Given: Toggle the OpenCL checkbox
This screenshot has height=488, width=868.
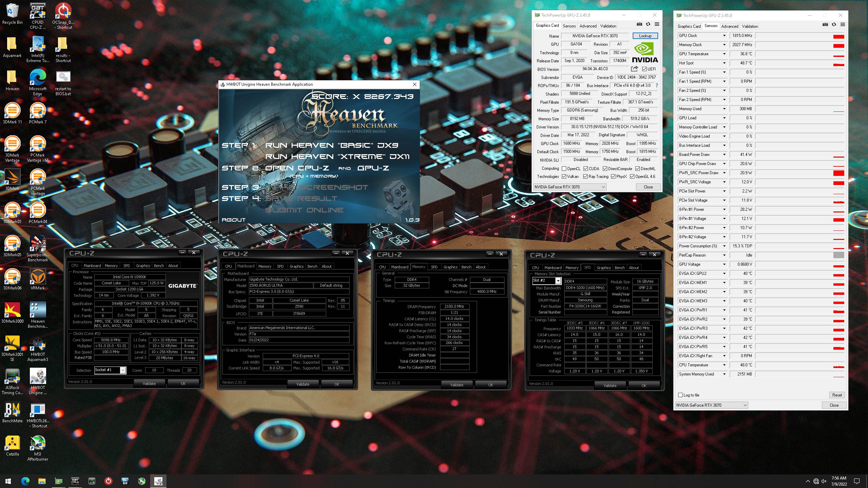Looking at the screenshot, I should [564, 168].
